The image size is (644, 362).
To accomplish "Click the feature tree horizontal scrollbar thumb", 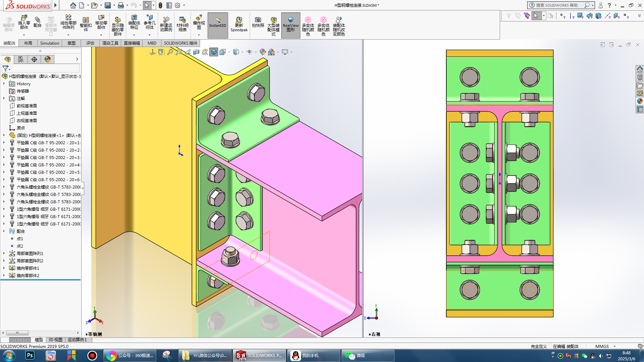I will [x=17, y=333].
